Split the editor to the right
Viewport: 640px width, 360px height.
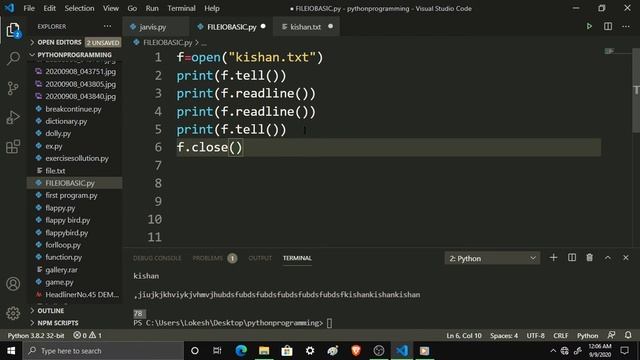click(x=608, y=26)
